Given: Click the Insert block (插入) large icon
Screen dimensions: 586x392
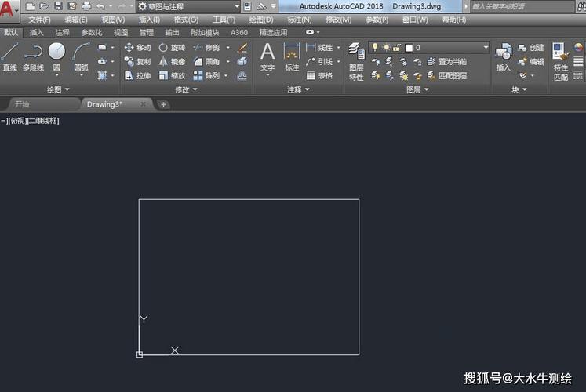Looking at the screenshot, I should click(x=504, y=56).
